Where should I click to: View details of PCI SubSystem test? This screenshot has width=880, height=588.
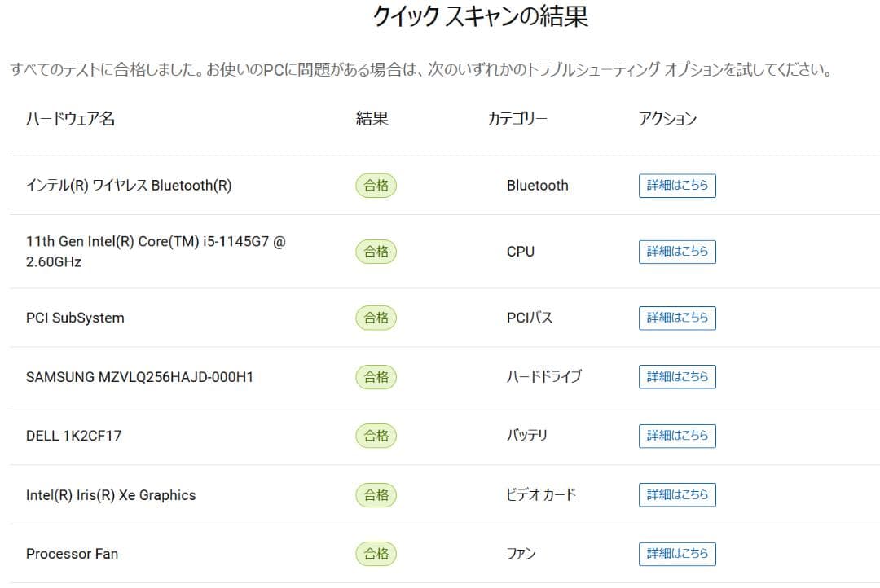677,318
